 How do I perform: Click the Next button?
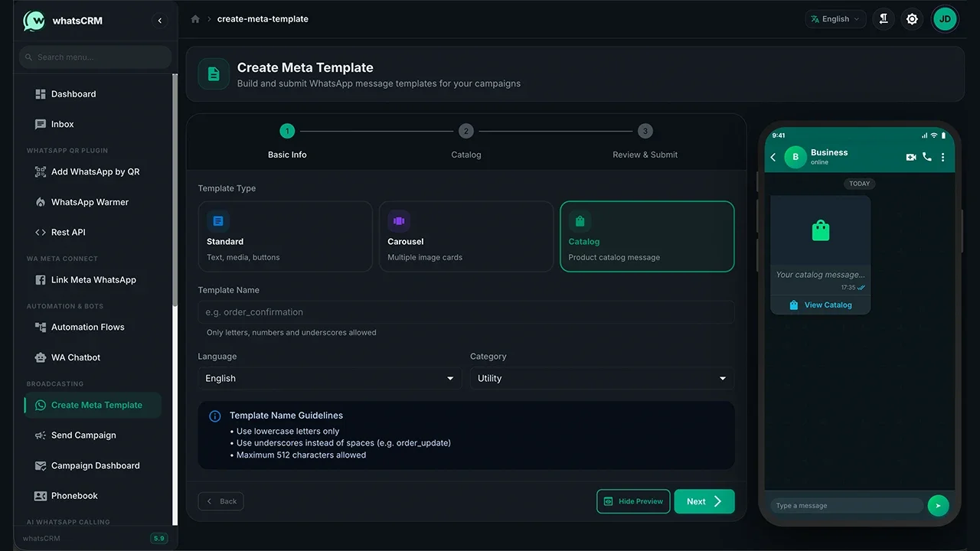(x=704, y=501)
